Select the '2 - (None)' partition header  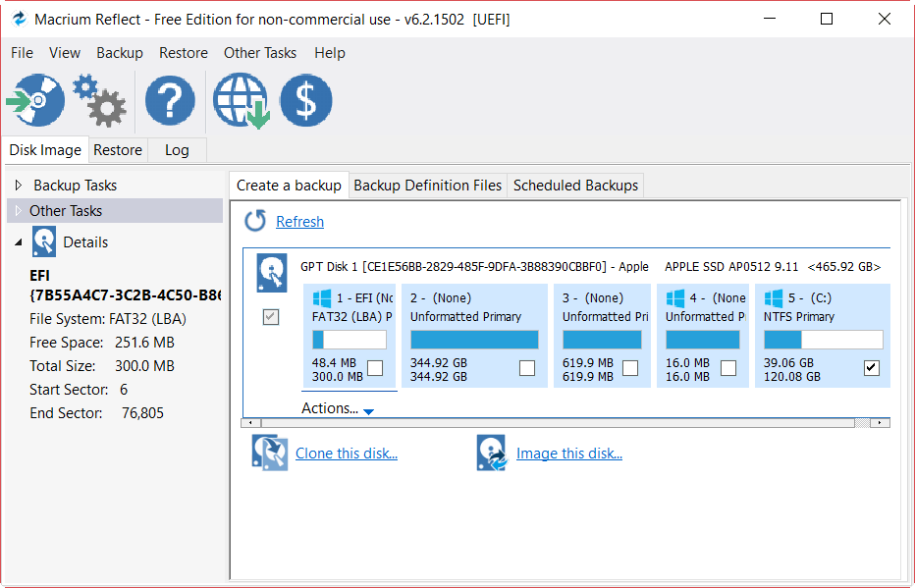441,298
